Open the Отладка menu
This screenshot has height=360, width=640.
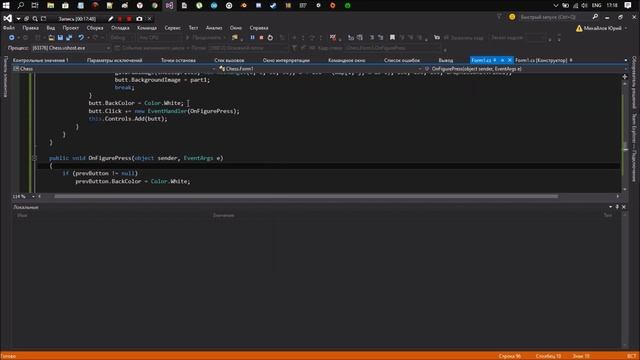(120, 28)
